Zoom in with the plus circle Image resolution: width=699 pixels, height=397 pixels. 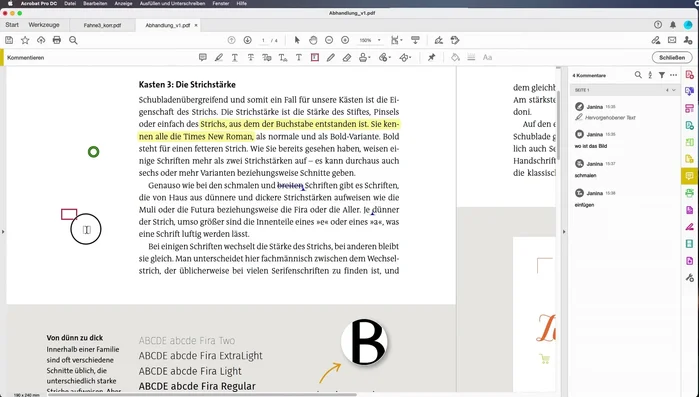point(345,40)
